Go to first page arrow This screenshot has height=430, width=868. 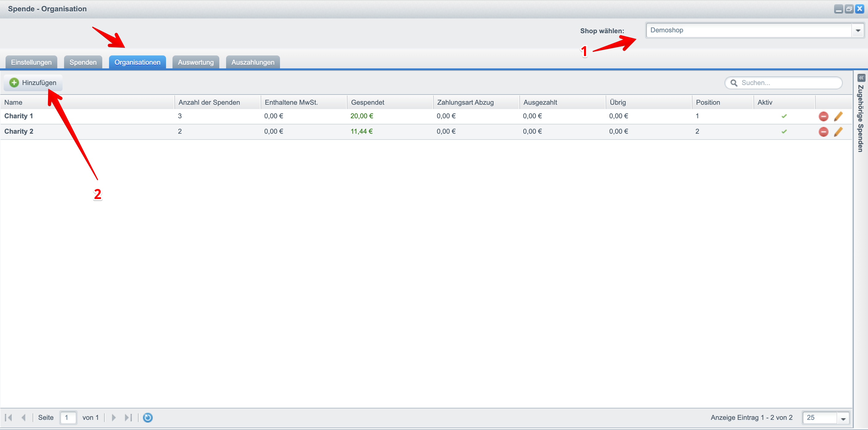click(9, 418)
